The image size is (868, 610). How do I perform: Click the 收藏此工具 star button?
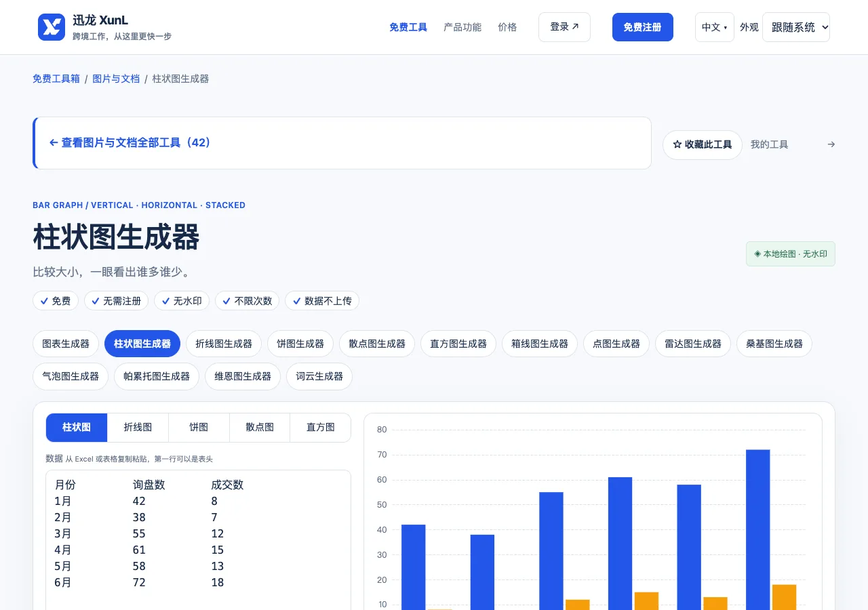coord(703,145)
